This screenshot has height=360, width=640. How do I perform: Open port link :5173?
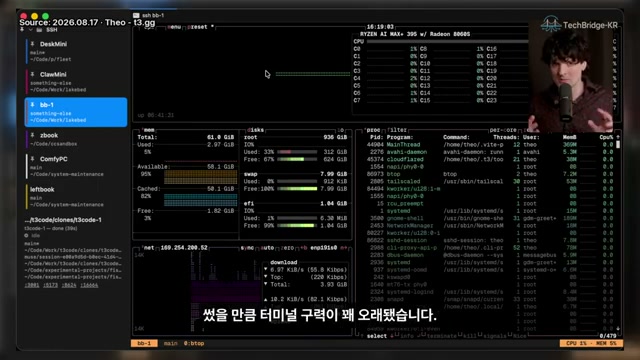[51, 285]
